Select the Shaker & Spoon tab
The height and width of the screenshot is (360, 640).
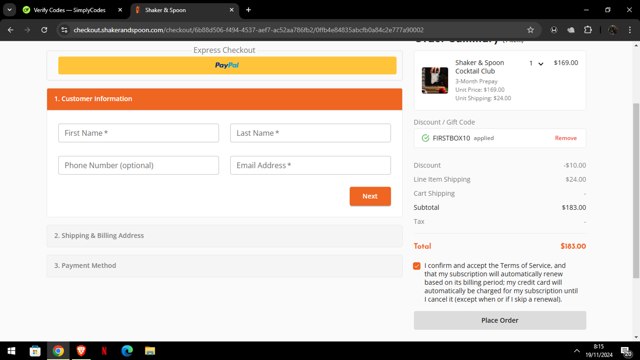click(180, 10)
